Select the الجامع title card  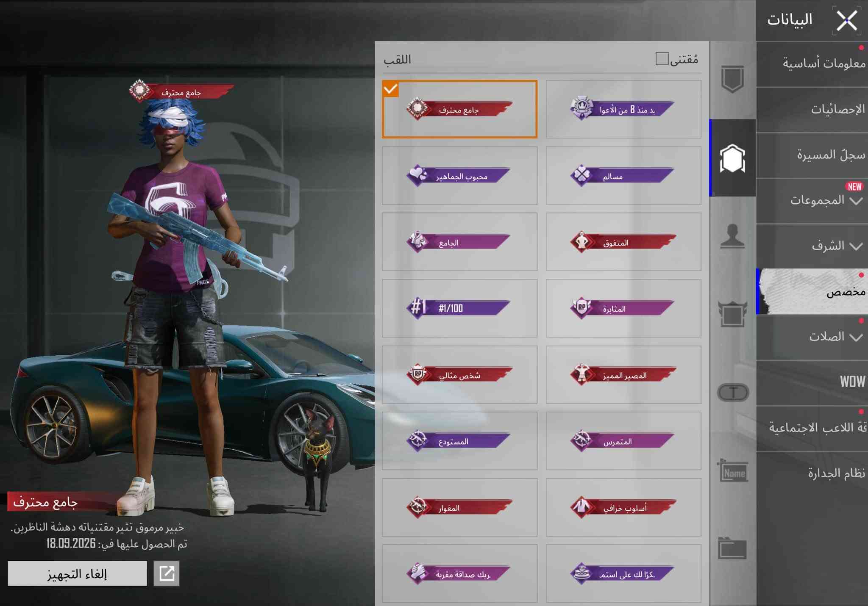pyautogui.click(x=459, y=242)
